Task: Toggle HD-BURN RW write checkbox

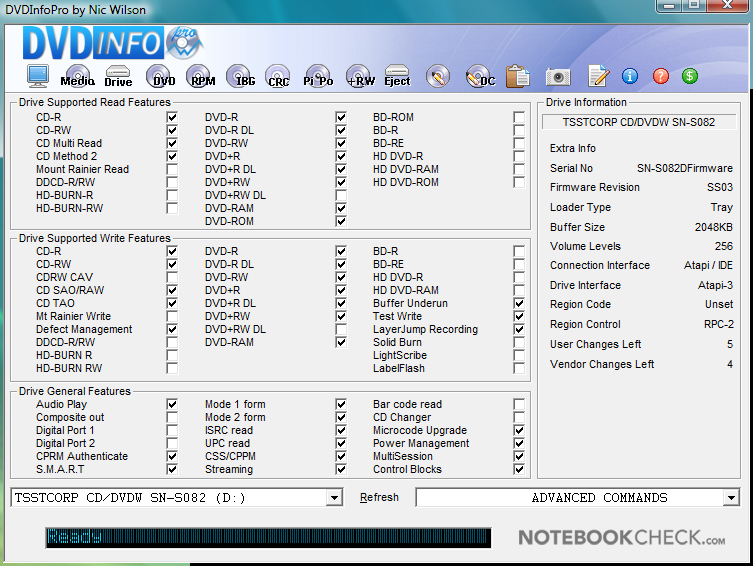Action: [x=172, y=368]
